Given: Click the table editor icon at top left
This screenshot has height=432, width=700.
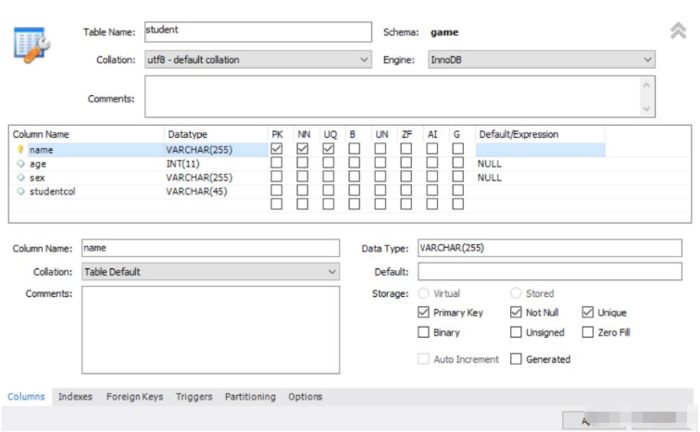Looking at the screenshot, I should 32,46.
